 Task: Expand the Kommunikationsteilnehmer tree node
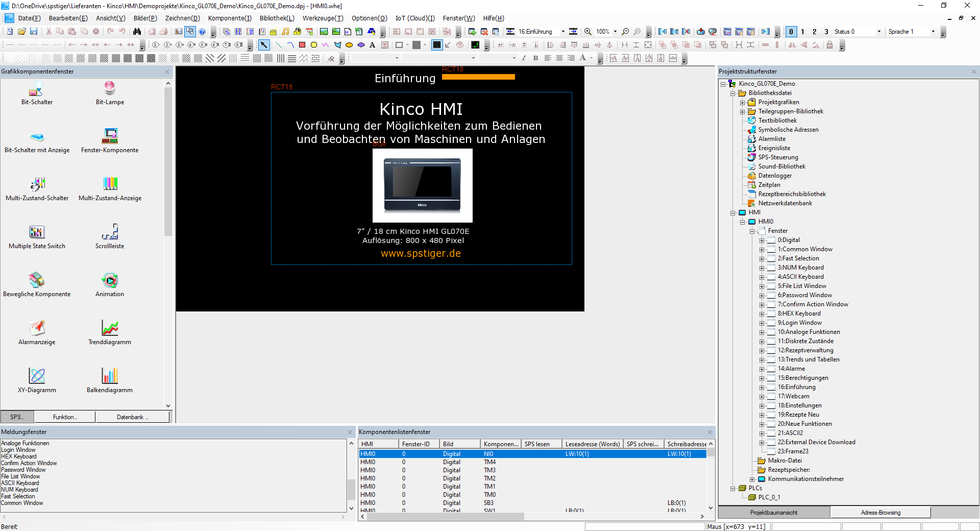coord(752,479)
